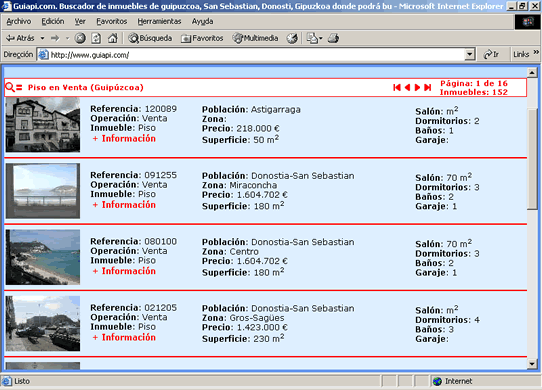The height and width of the screenshot is (390, 542).
Task: Expand the Mail toolbar dropdown arrow
Action: click(321, 38)
